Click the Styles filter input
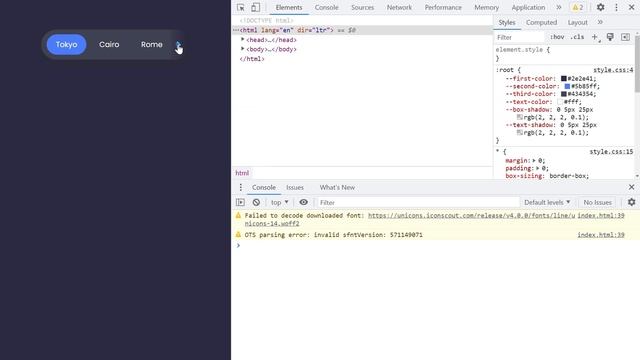 click(520, 37)
